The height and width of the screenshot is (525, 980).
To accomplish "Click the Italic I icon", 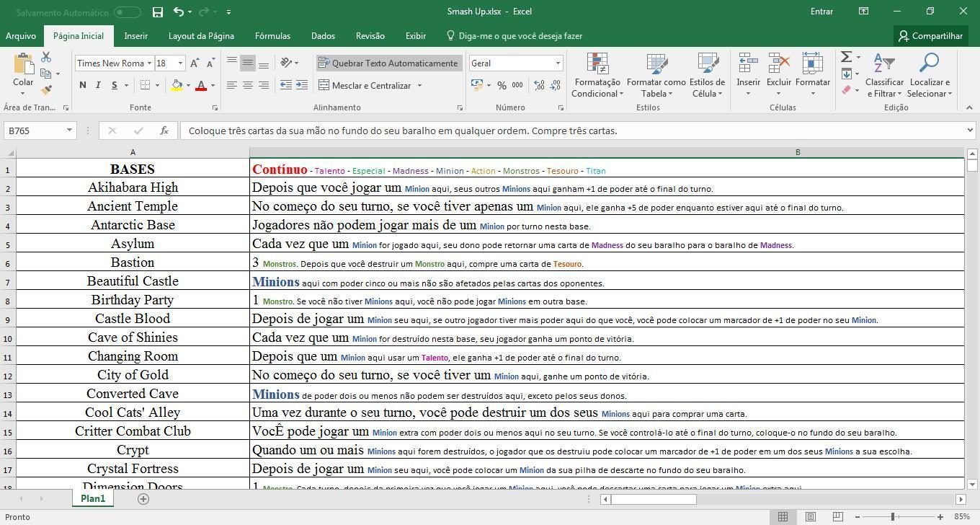I will click(x=99, y=85).
